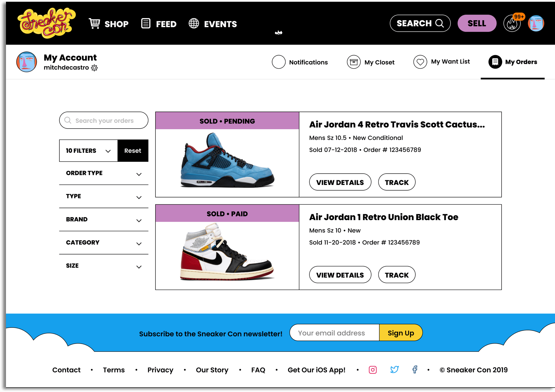This screenshot has width=555, height=392.
Task: Click the Sneaker Con logo
Action: pyautogui.click(x=46, y=23)
